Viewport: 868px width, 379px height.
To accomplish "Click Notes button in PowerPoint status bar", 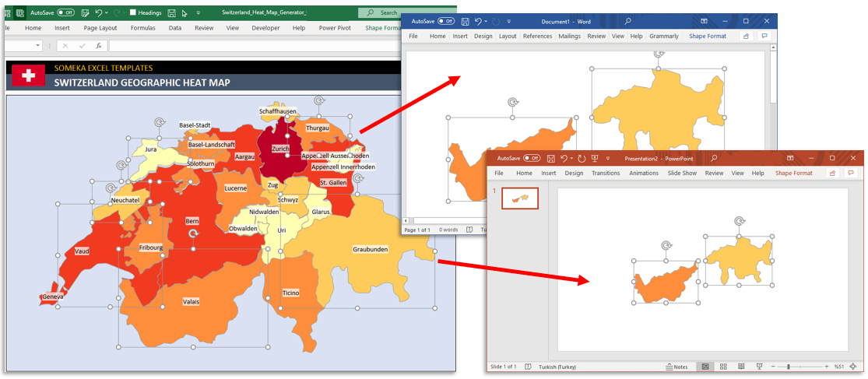I will click(677, 367).
